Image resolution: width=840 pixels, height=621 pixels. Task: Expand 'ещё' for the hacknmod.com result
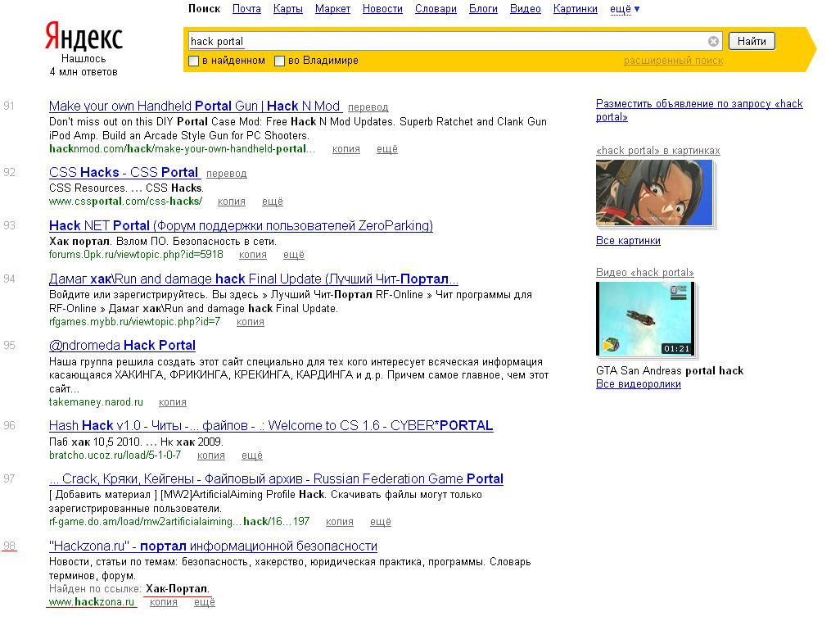(x=386, y=149)
